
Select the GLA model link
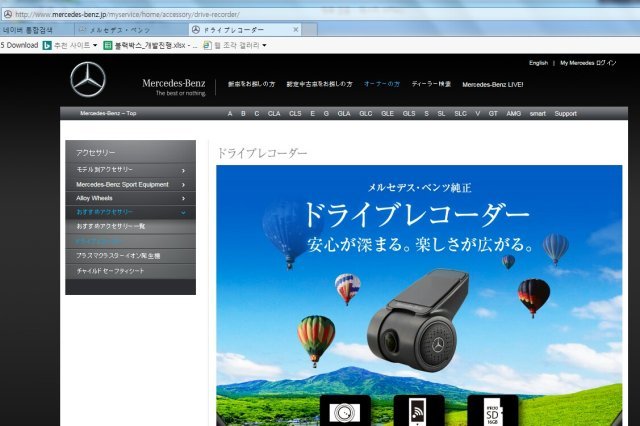(344, 113)
